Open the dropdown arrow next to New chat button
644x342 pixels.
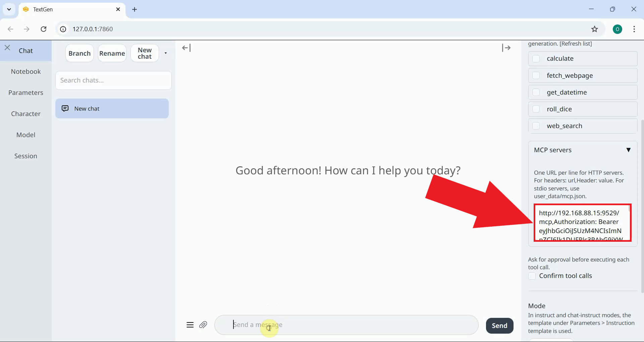click(166, 53)
